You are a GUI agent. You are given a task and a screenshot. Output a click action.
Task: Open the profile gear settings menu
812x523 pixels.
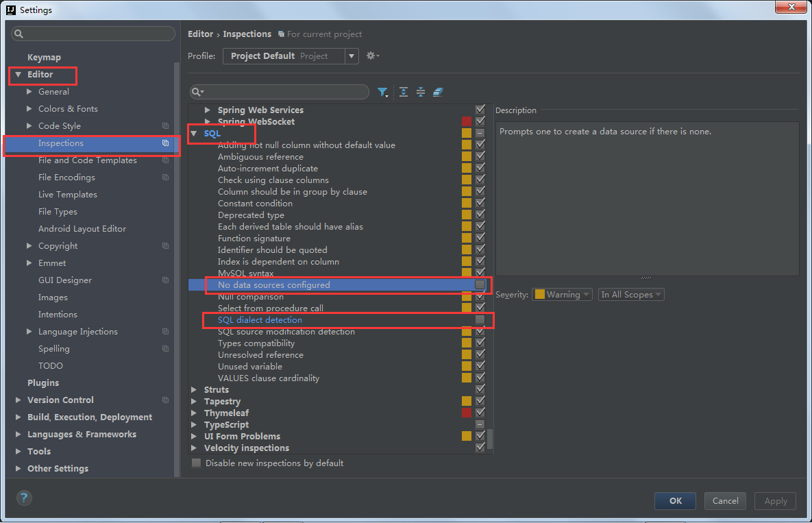[x=372, y=56]
